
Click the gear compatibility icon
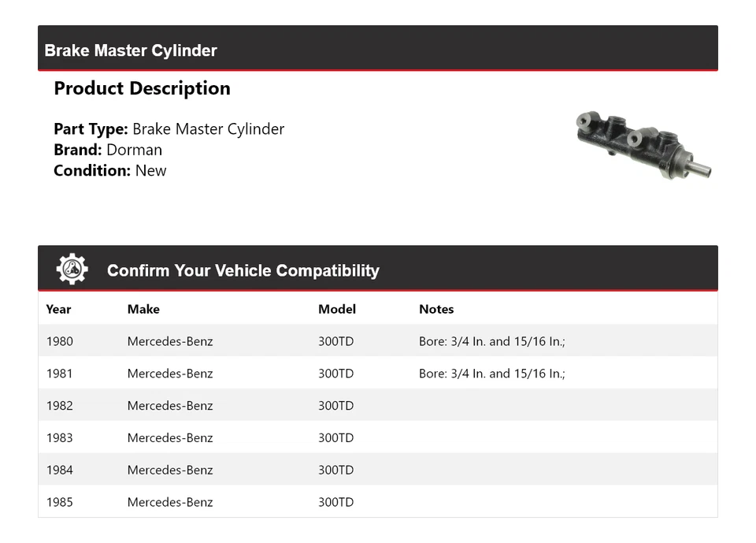[x=72, y=270]
